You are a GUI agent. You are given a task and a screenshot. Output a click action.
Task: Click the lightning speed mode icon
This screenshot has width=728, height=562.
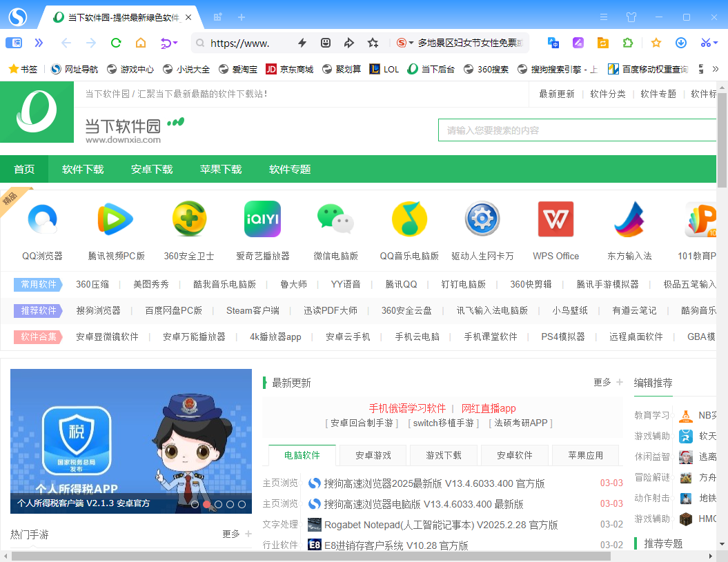(x=302, y=43)
